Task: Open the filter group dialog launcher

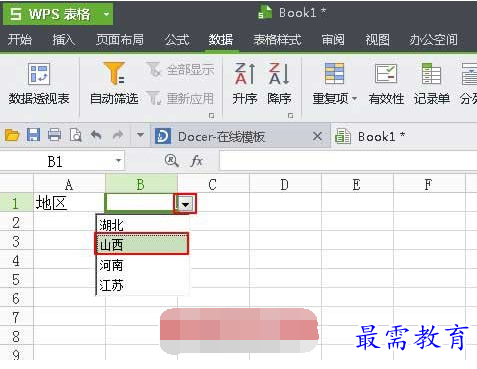Action: [x=211, y=116]
